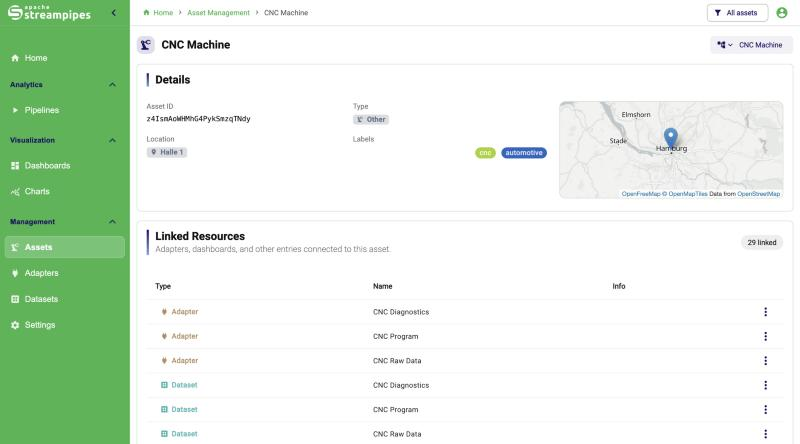800x444 pixels.
Task: Open the OpenStreetMap attribution link
Action: pos(759,194)
